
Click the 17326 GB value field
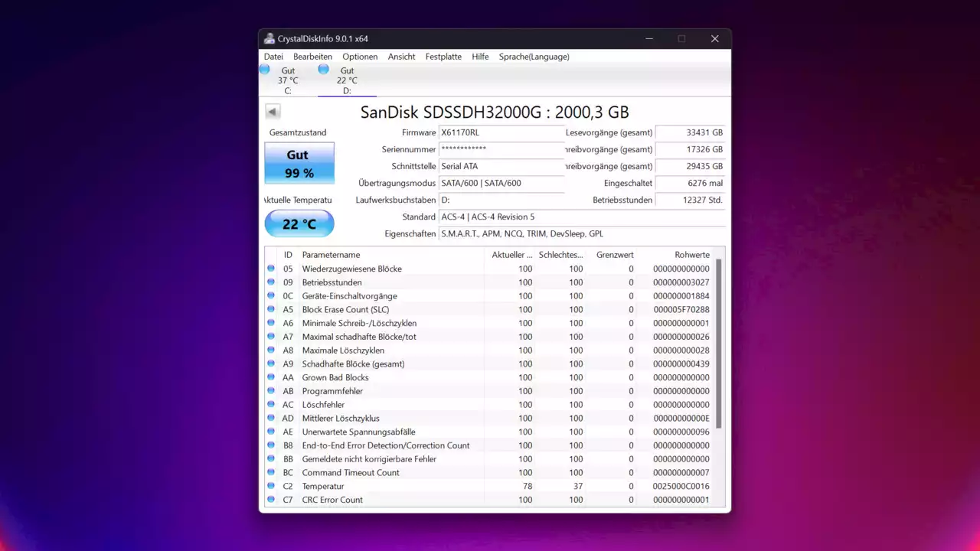click(x=691, y=149)
